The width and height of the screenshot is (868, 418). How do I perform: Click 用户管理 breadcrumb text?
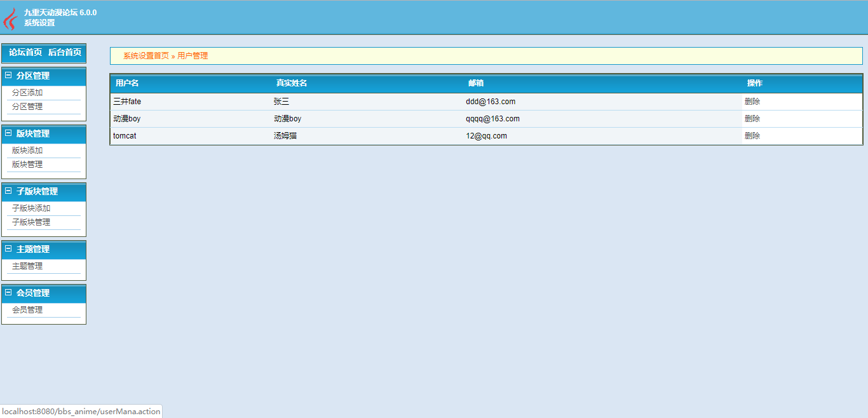click(193, 56)
